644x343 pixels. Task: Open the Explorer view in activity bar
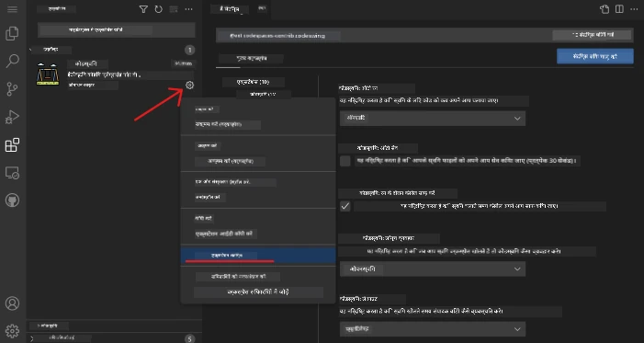click(12, 34)
